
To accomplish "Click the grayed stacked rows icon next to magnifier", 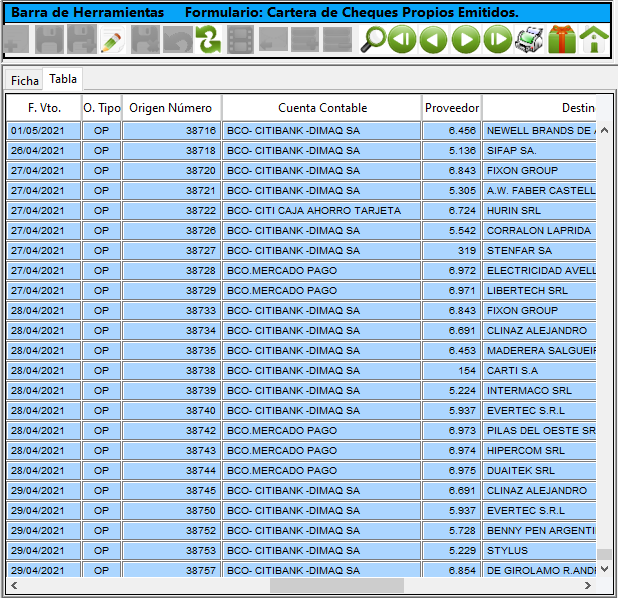I will coord(337,39).
